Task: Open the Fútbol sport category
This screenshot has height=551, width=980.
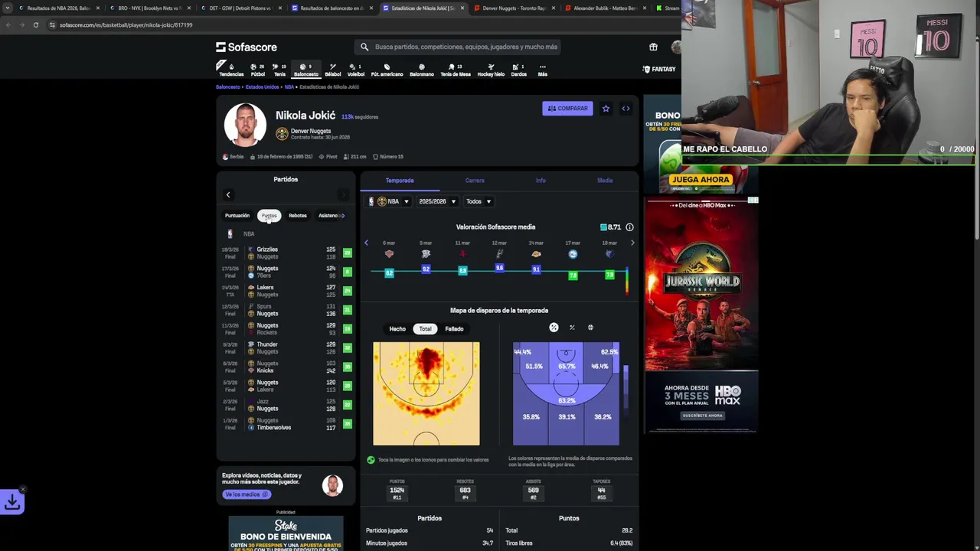Action: 257,70
